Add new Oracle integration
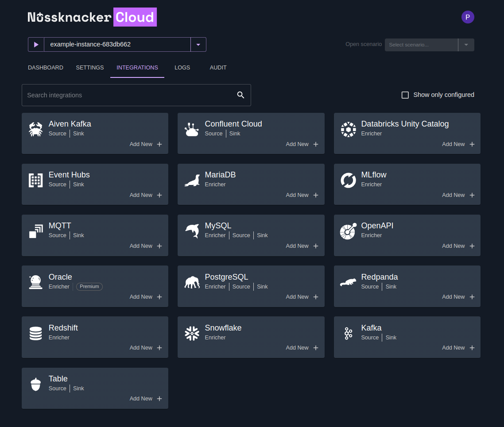The image size is (504, 427). pyautogui.click(x=146, y=296)
